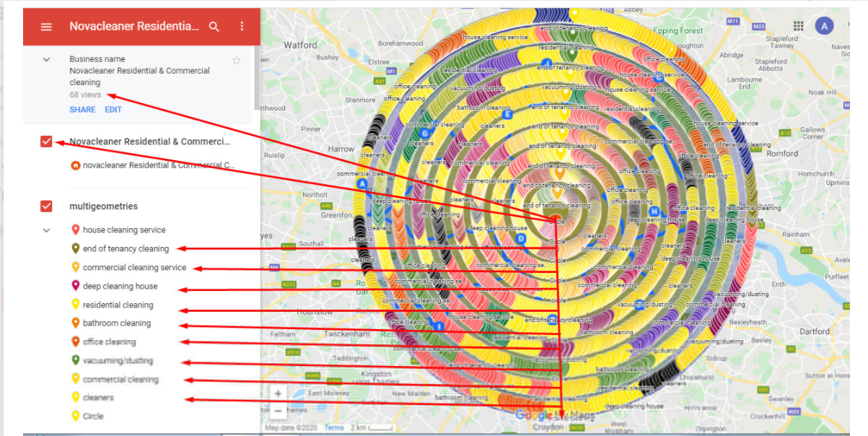
Task: Collapse the Business name section chevron
Action: [x=46, y=59]
